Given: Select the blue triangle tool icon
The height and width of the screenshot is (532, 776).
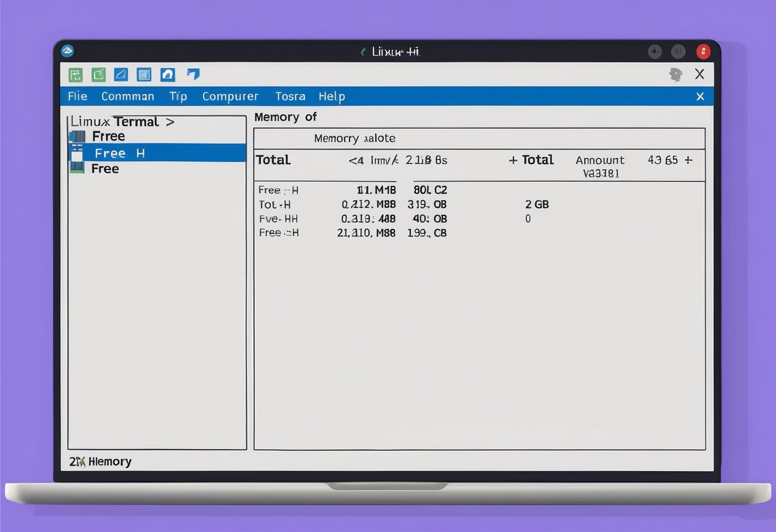Looking at the screenshot, I should [x=120, y=74].
